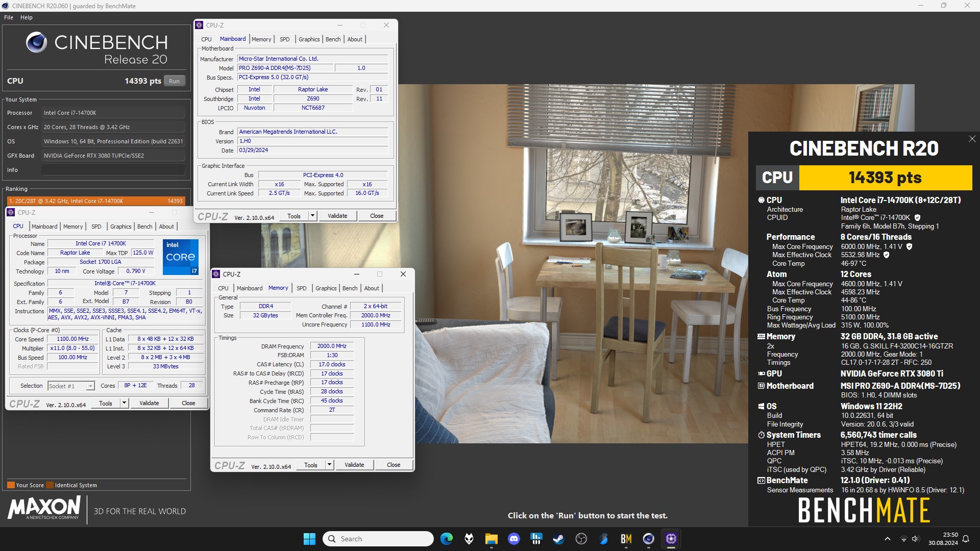Click Multiplier value x11.0 (8.0 - 55.0)
Screen dimensions: 980x551
coord(72,348)
